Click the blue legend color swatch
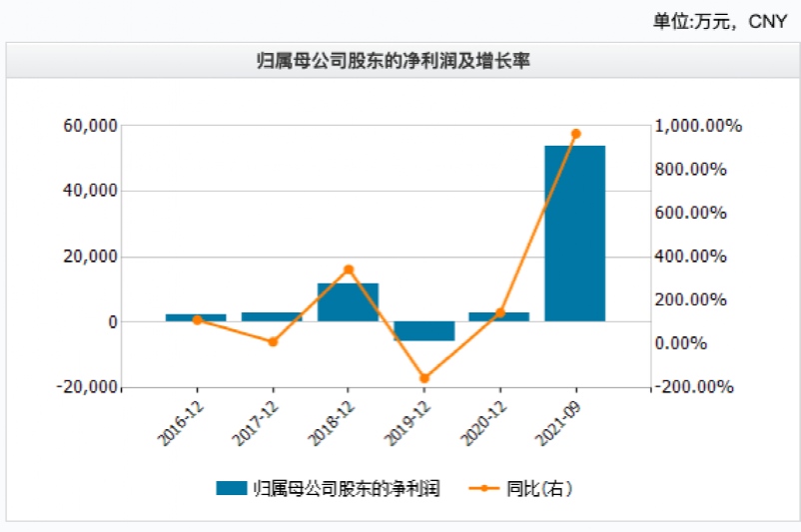The height and width of the screenshot is (532, 801). [x=231, y=488]
